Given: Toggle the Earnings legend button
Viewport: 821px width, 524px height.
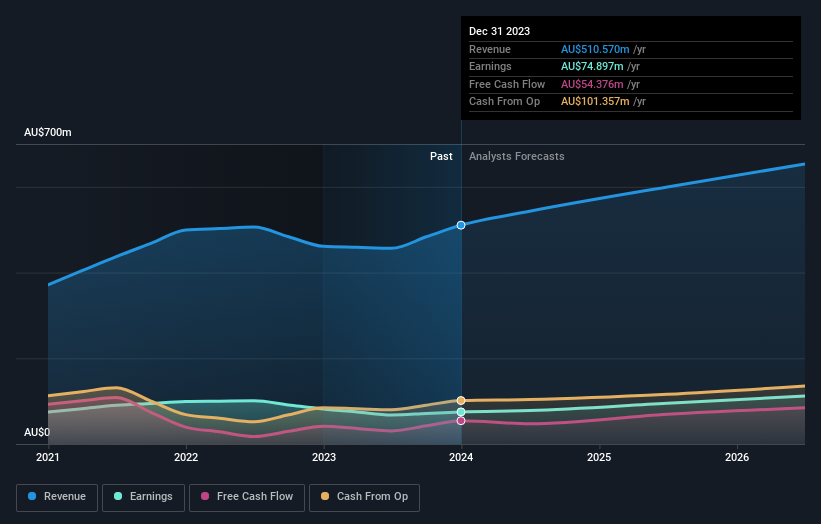Looking at the screenshot, I should (143, 497).
